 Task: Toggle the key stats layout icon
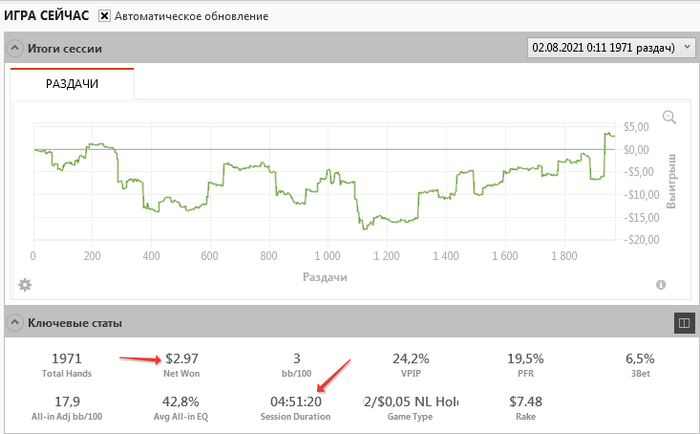coord(684,323)
